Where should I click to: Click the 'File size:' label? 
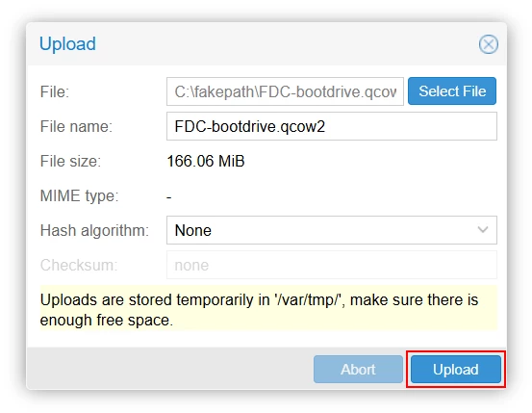coord(70,162)
